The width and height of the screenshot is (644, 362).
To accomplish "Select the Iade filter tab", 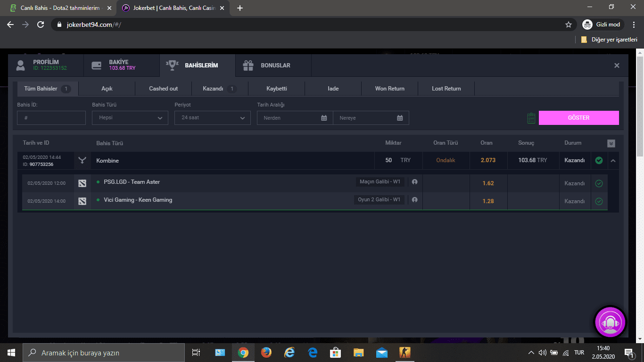I will (x=333, y=89).
